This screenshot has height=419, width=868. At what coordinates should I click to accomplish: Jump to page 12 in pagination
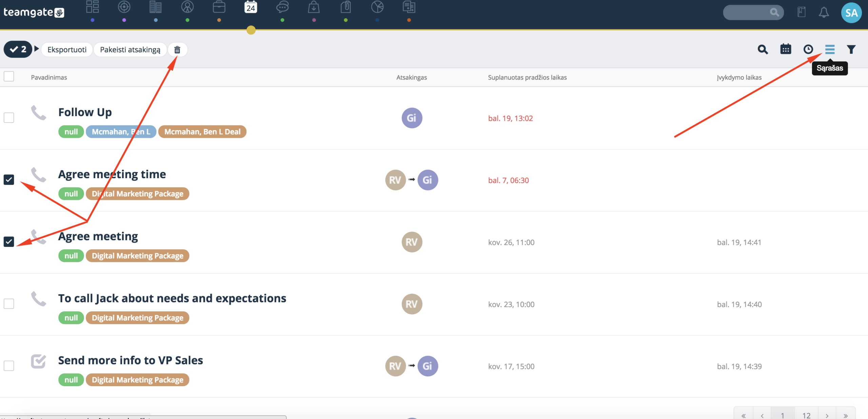pyautogui.click(x=806, y=415)
